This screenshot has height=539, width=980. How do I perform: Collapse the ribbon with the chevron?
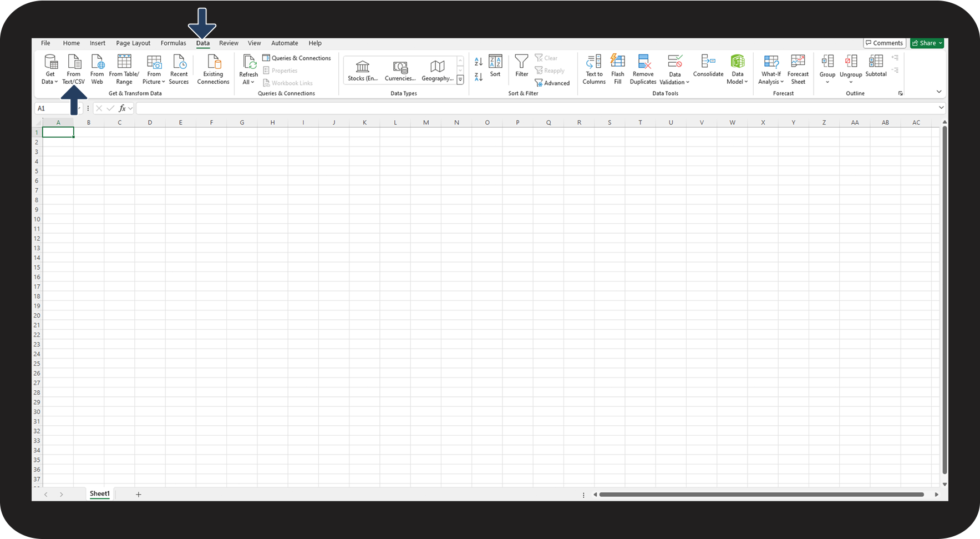click(x=939, y=92)
